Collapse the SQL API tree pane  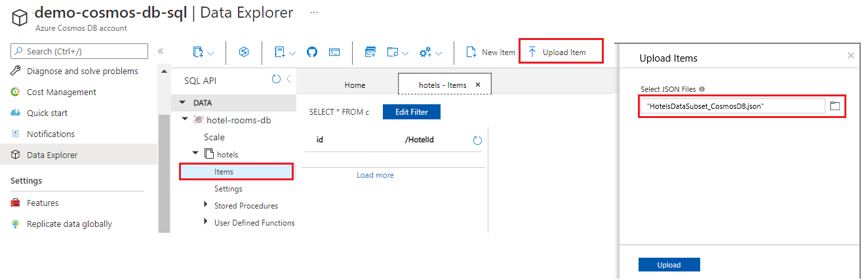[x=288, y=79]
